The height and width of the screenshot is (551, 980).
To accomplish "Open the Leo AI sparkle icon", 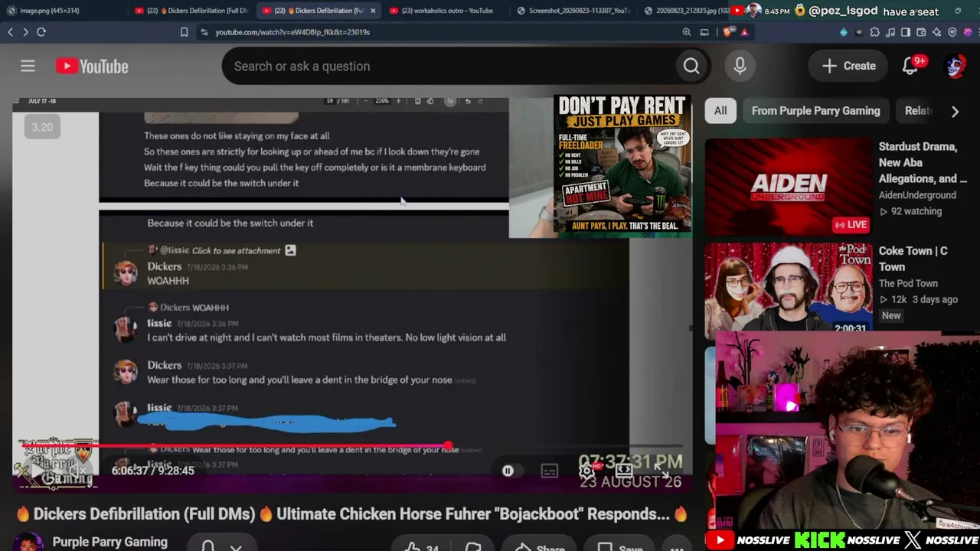I will [x=936, y=32].
